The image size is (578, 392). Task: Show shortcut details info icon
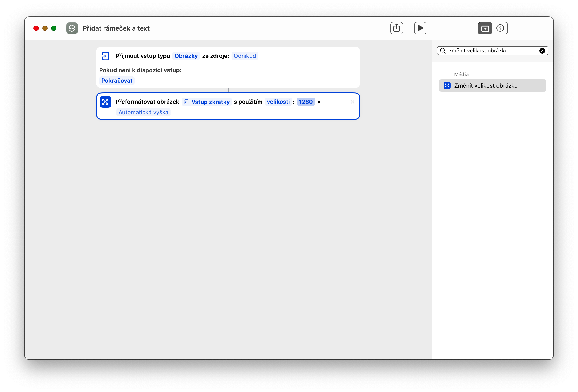coord(500,28)
